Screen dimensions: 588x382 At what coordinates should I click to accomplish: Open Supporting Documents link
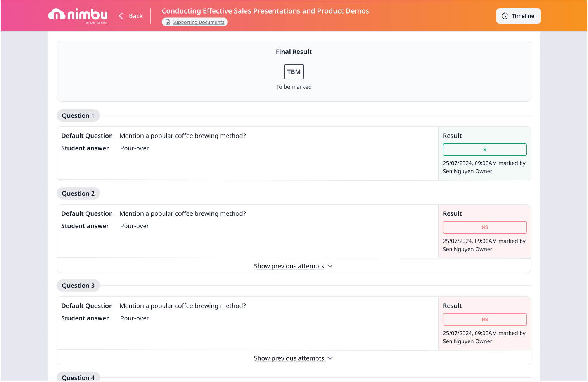coord(195,22)
